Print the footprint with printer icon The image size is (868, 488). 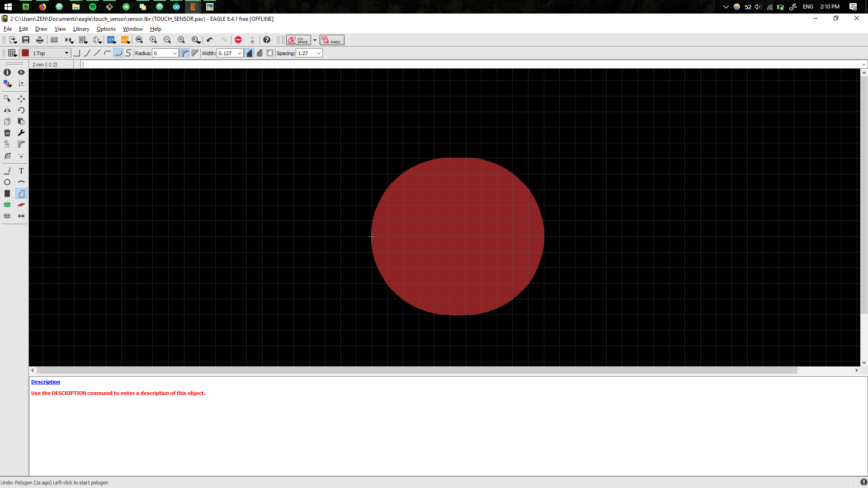[40, 40]
